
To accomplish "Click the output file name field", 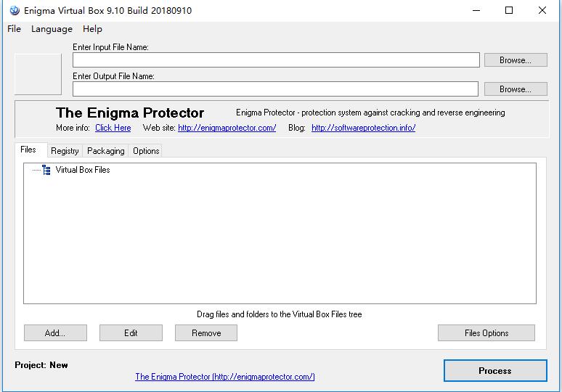I will pyautogui.click(x=275, y=89).
